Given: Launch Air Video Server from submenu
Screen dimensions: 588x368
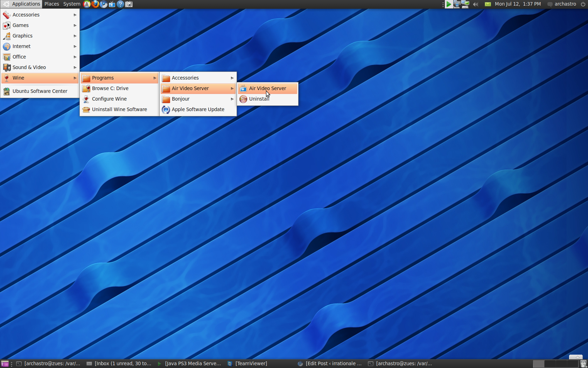Looking at the screenshot, I should [x=267, y=88].
